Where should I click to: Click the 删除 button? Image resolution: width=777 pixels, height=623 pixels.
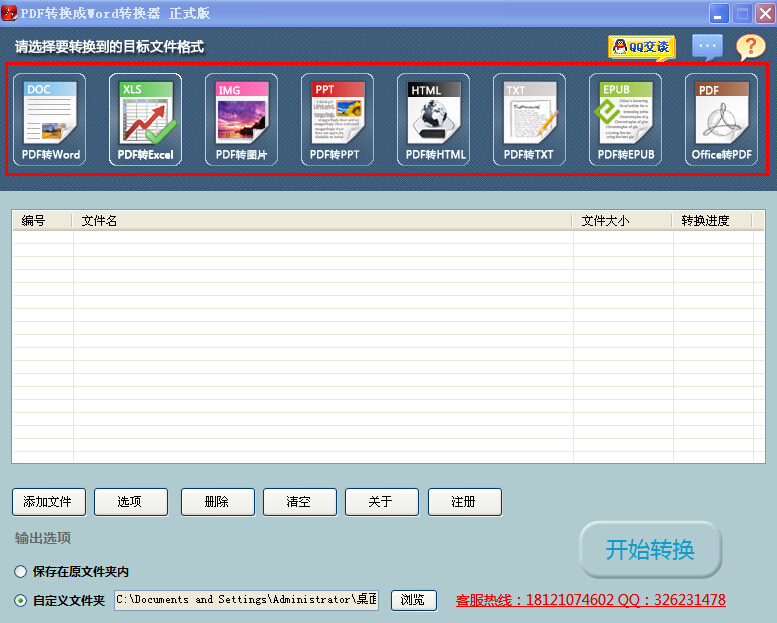click(x=218, y=502)
